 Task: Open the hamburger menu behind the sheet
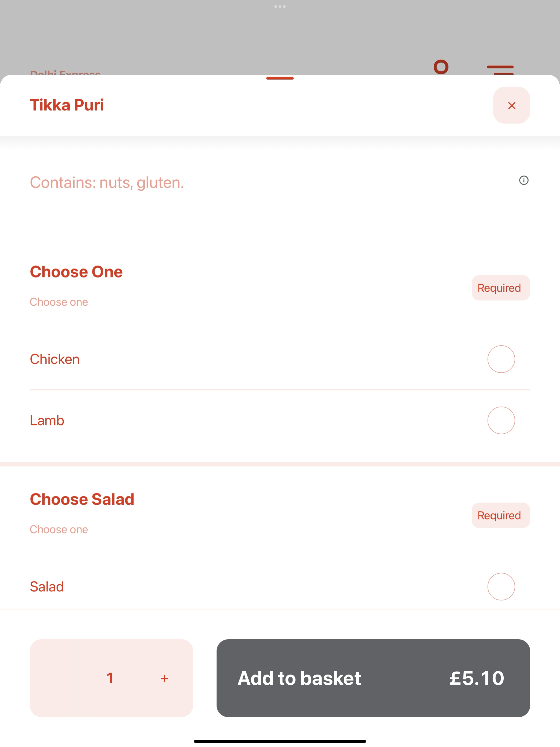click(x=500, y=69)
